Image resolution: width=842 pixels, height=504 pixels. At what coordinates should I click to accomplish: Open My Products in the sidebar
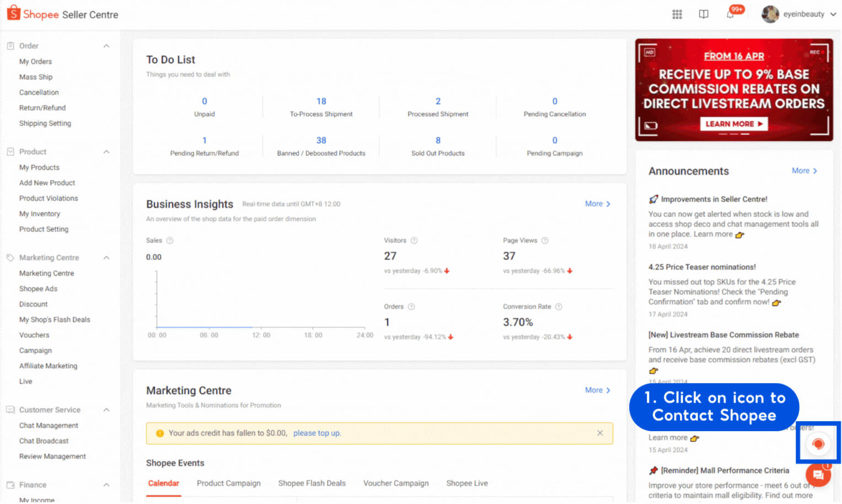[x=39, y=167]
